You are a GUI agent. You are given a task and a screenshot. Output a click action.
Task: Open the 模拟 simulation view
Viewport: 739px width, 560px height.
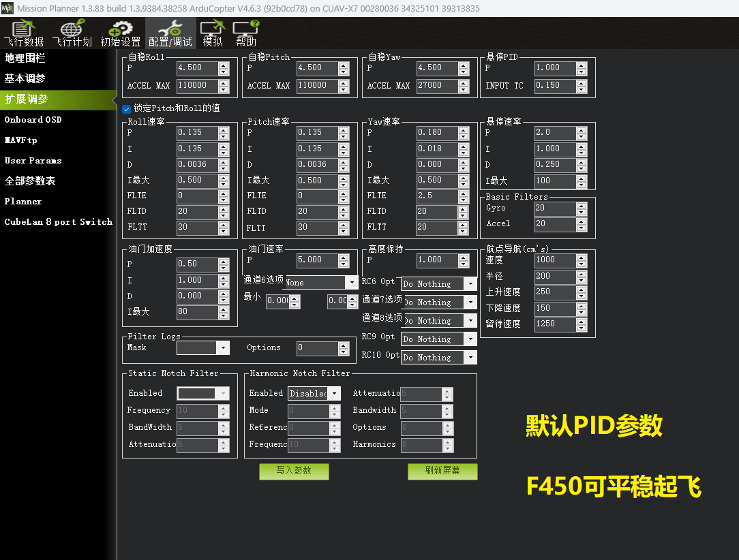(x=213, y=33)
